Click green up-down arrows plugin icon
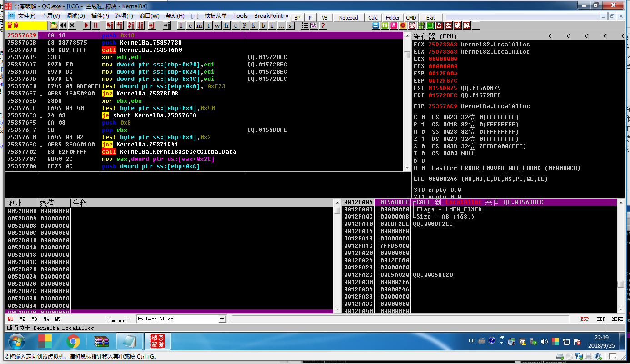 [x=385, y=25]
